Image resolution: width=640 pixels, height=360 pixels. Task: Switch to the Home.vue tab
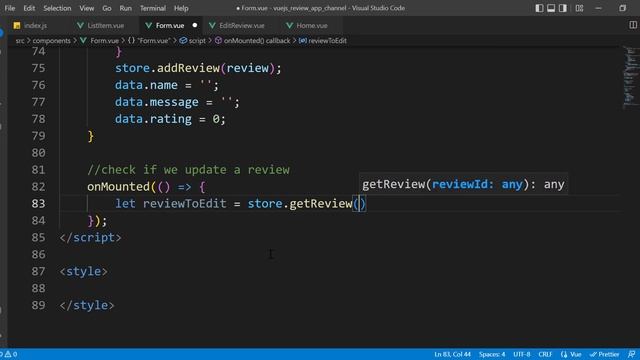click(312, 25)
